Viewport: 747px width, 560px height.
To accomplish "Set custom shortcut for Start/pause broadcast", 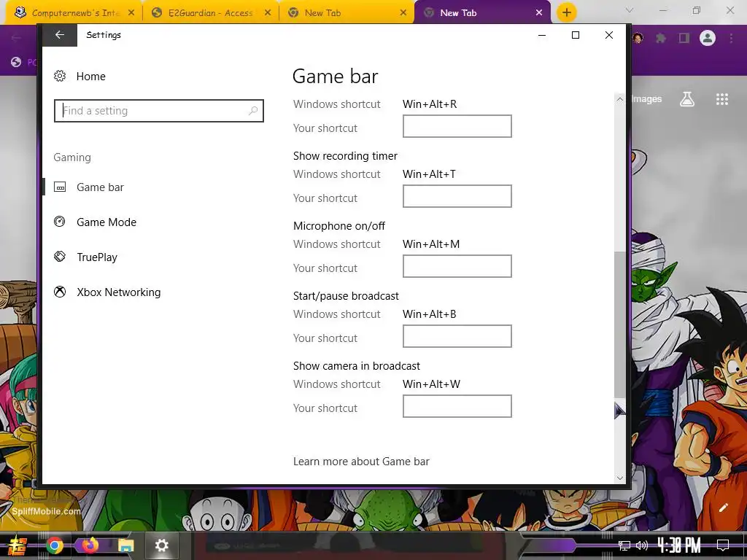I will pos(457,336).
